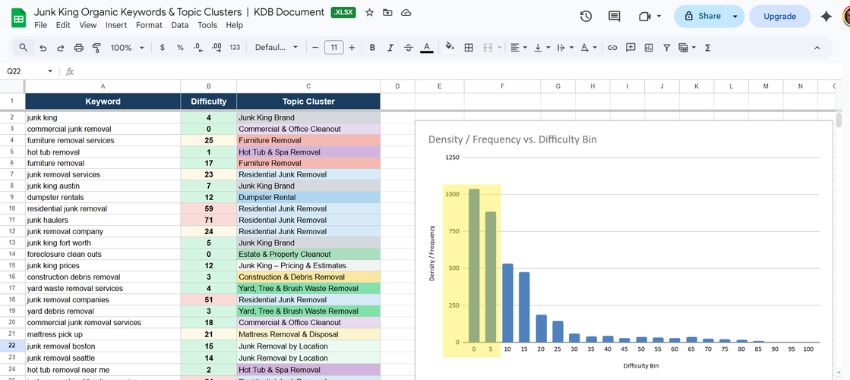The height and width of the screenshot is (380, 850).
Task: Open the Gemini sparkle assistant
Action: click(826, 16)
